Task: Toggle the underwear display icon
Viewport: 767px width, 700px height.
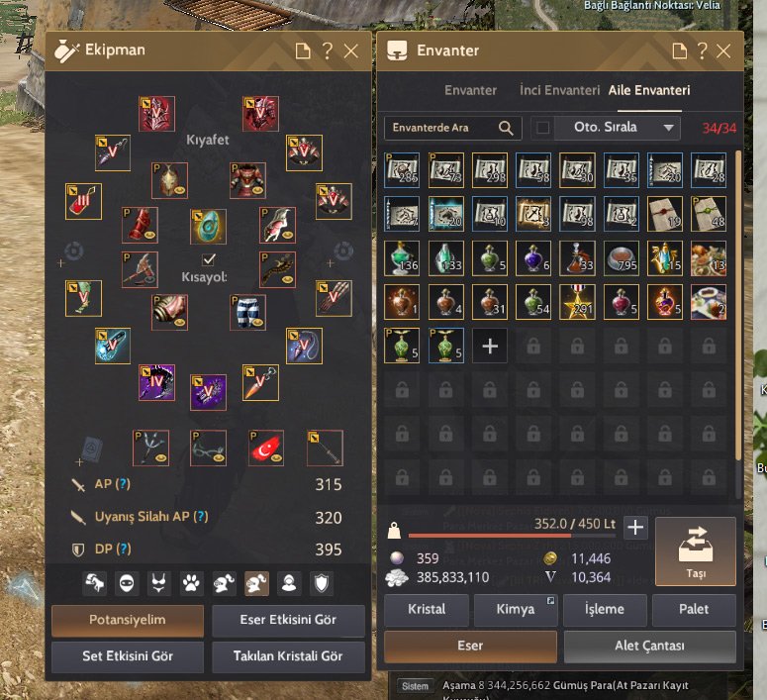Action: (159, 583)
